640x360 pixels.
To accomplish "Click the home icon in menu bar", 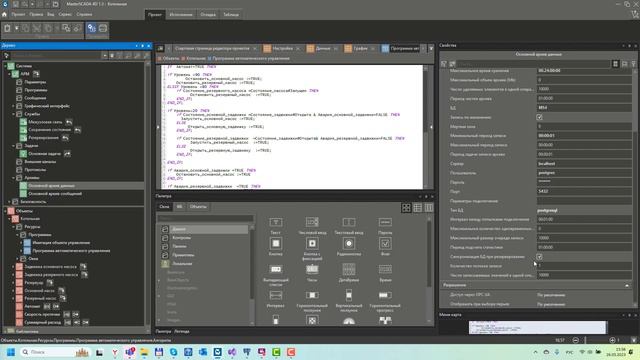I will point(4,14).
